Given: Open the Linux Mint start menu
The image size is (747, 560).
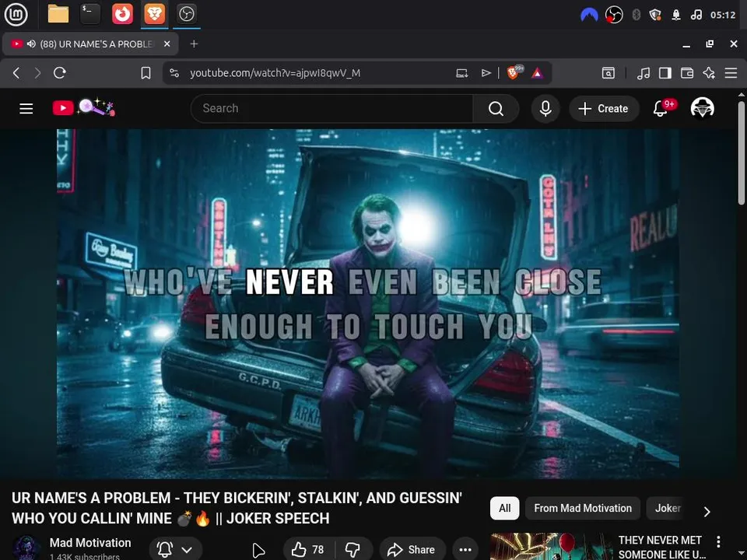Looking at the screenshot, I should (x=16, y=14).
